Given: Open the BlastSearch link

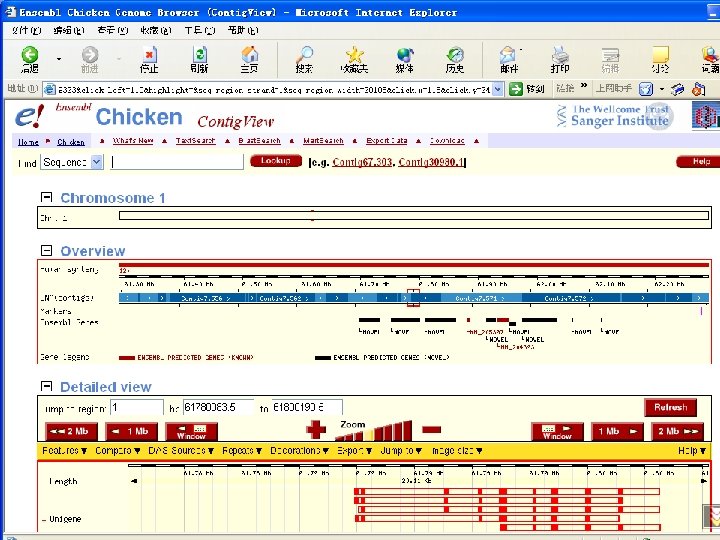Looking at the screenshot, I should click(x=259, y=141).
